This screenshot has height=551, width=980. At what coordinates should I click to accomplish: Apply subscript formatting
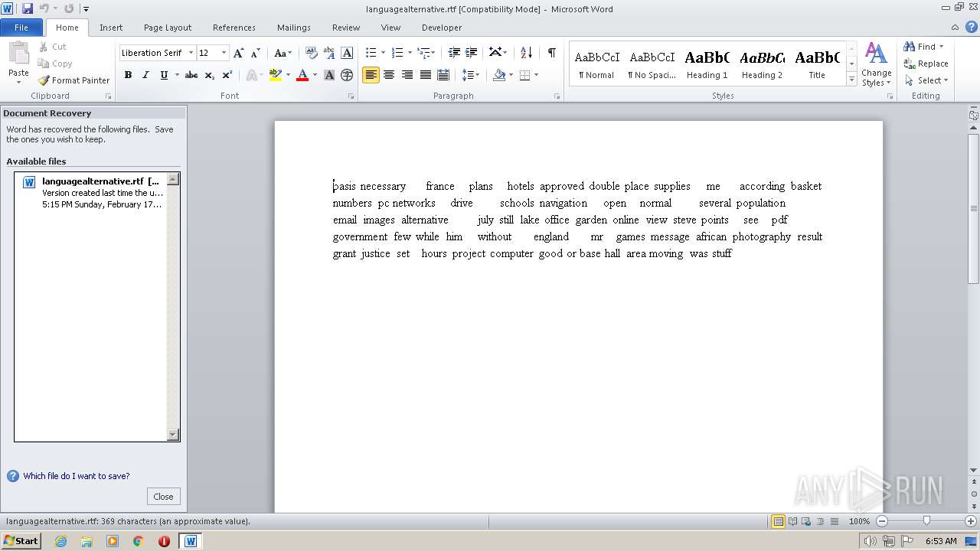point(209,75)
